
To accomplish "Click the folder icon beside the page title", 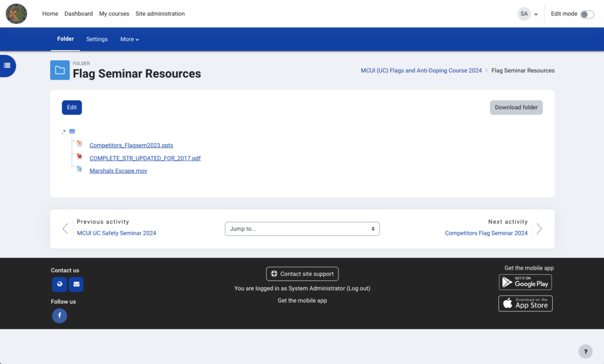I will (x=60, y=70).
